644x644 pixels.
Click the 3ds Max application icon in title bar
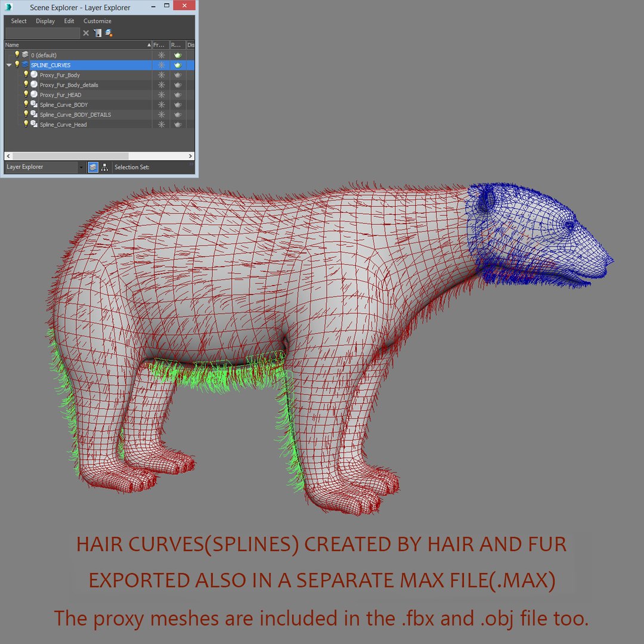click(8, 7)
